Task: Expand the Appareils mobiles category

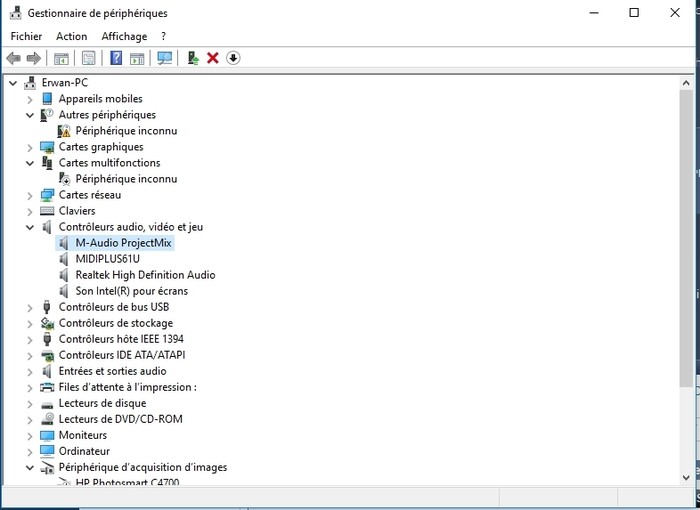Action: (x=30, y=99)
